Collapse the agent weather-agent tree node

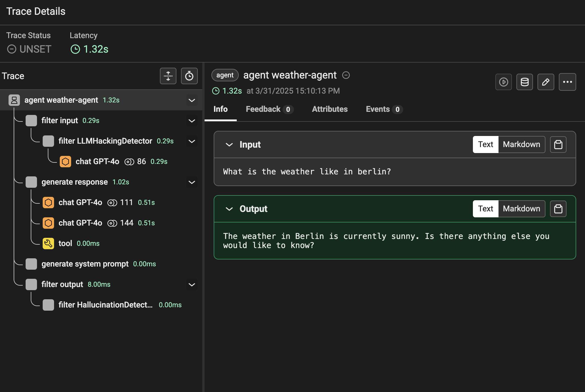point(192,100)
